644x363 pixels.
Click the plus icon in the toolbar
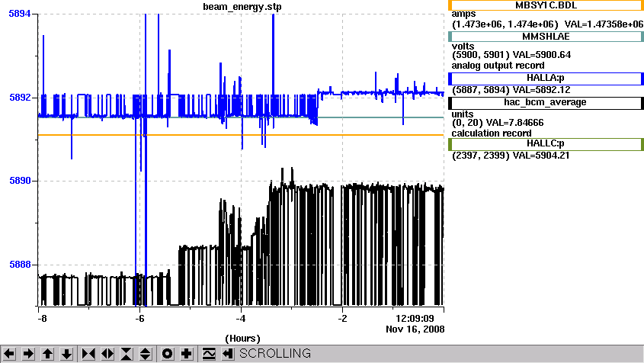pos(187,354)
